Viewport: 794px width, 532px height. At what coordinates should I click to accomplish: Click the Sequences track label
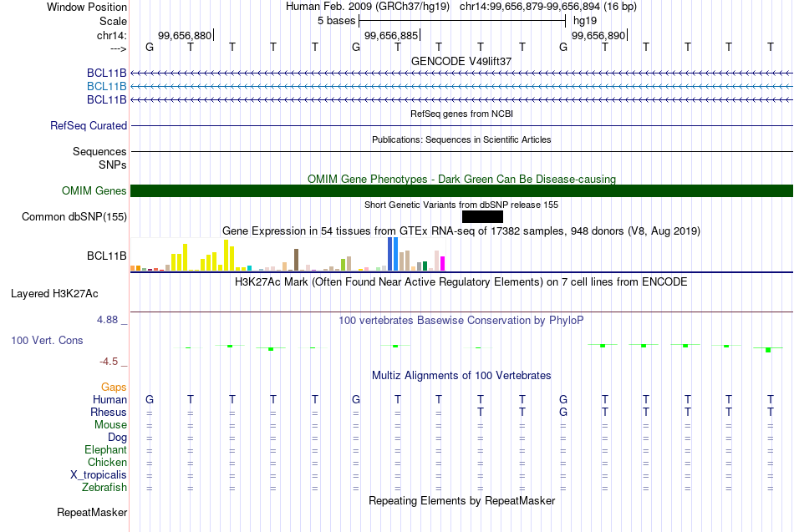[99, 151]
